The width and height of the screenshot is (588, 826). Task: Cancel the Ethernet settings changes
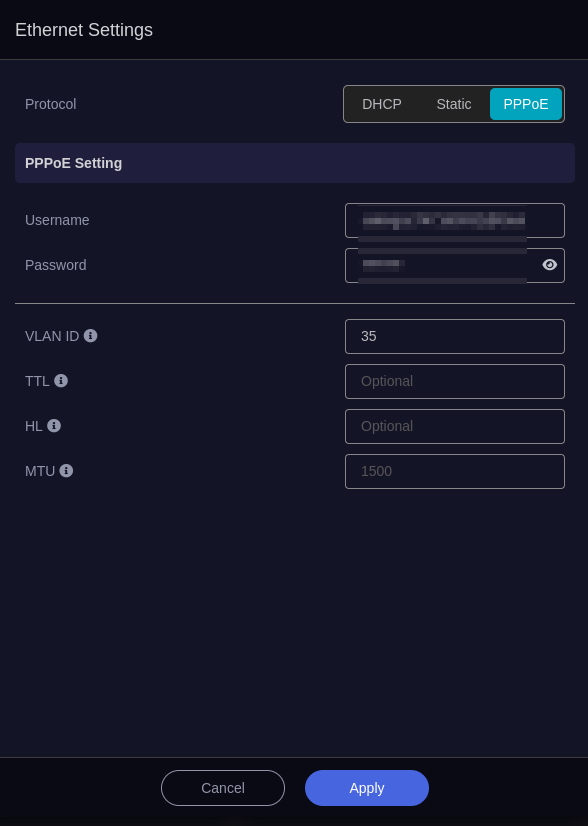[x=223, y=788]
